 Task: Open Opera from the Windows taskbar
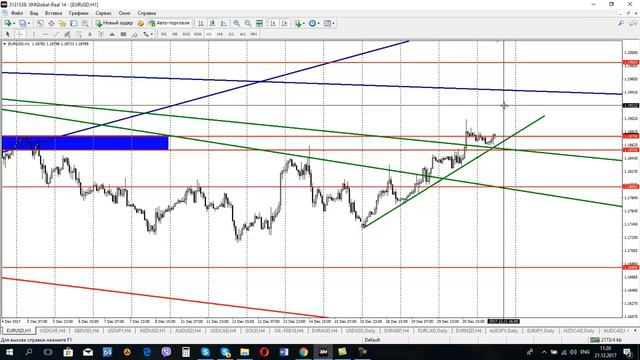(x=264, y=352)
